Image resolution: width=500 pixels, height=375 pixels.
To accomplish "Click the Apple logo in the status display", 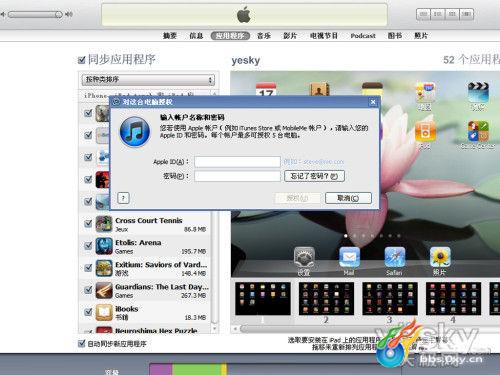I will pos(244,15).
